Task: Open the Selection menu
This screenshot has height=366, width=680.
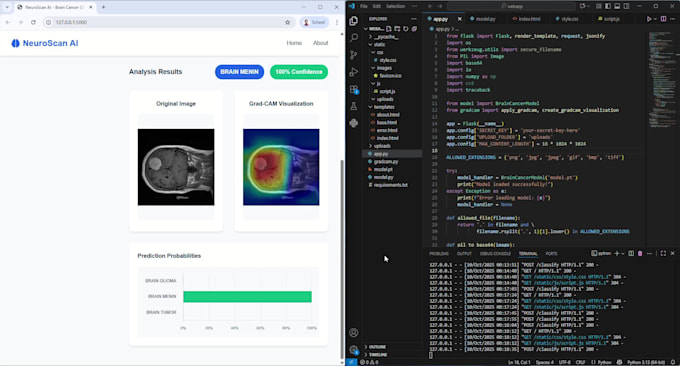Action: click(395, 6)
